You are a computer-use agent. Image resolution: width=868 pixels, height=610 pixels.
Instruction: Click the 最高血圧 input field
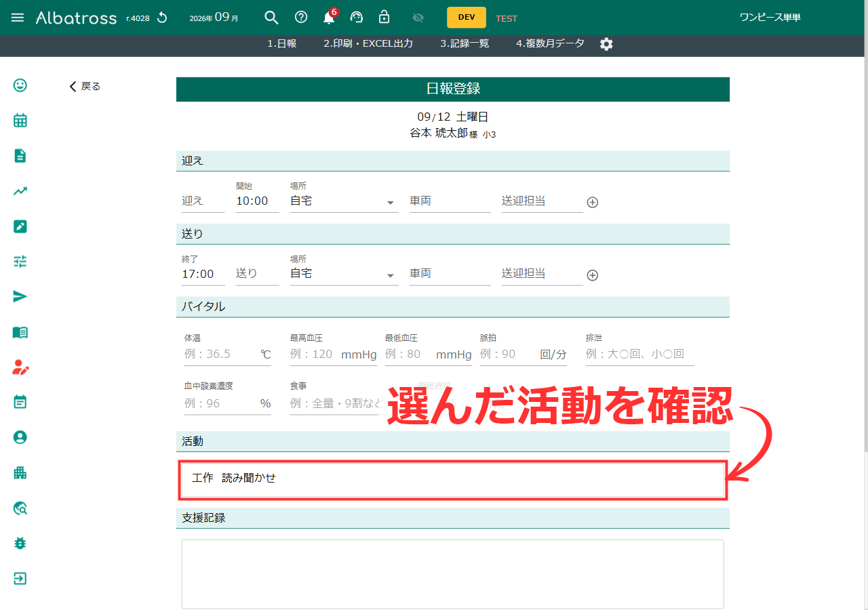click(334, 354)
